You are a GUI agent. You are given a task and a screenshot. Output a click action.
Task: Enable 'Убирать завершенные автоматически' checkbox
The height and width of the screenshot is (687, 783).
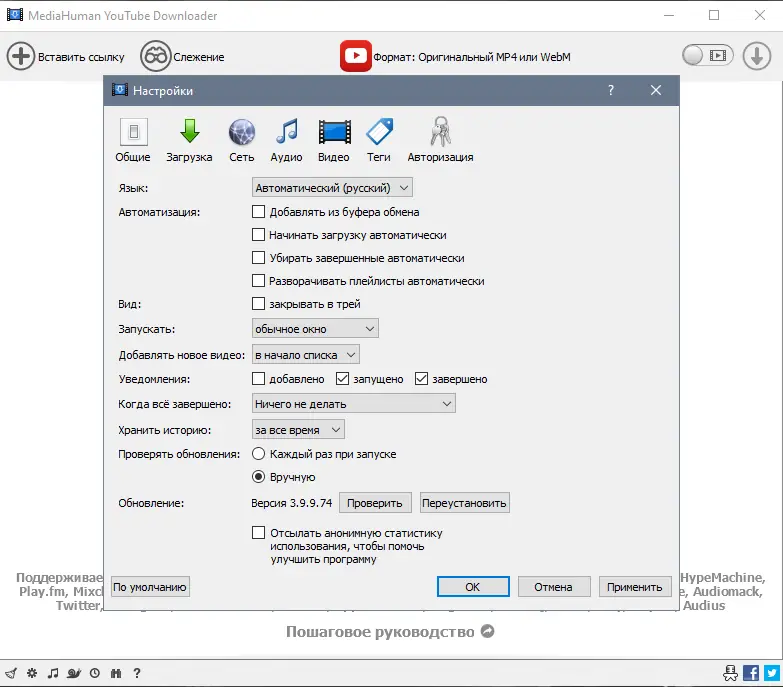tap(258, 258)
